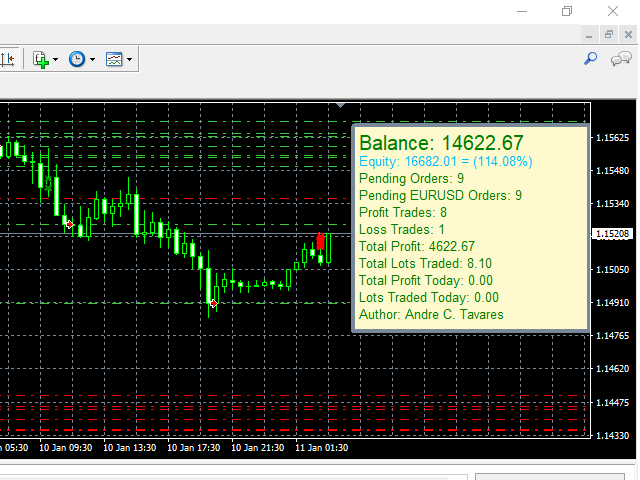The width and height of the screenshot is (640, 480).
Task: Restore the inner chart window
Action: [609, 35]
